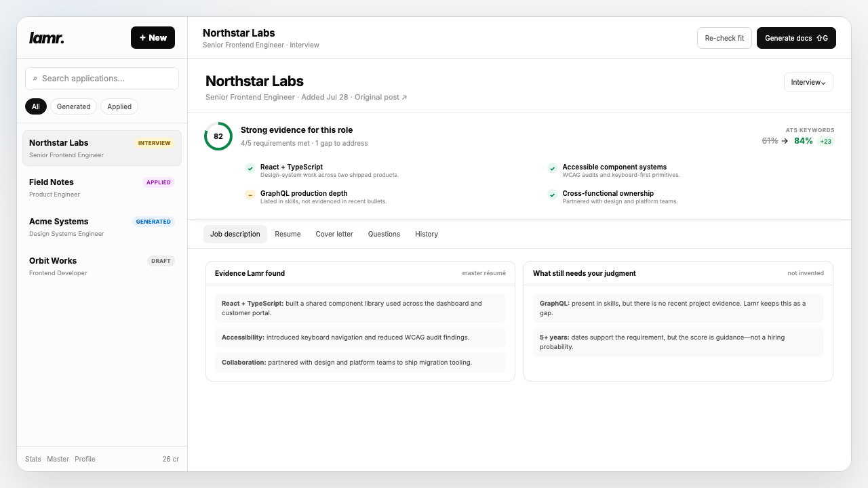Click the 26 cr credits counter
868x488 pixels.
click(171, 459)
